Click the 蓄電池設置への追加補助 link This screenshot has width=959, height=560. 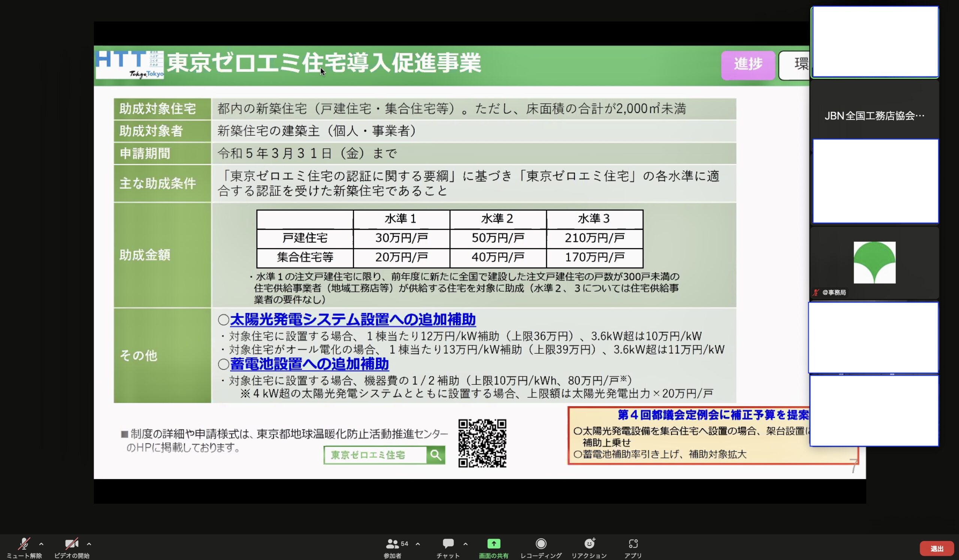pos(309,364)
